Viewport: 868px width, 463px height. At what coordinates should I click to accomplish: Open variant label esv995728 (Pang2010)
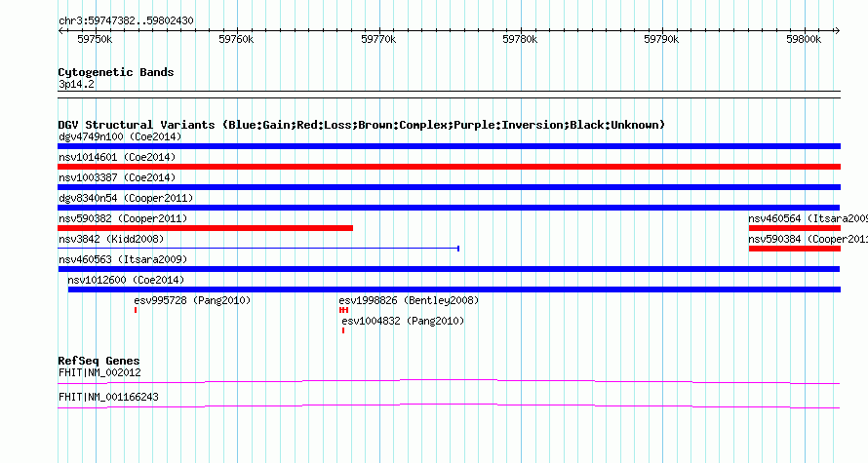[192, 300]
